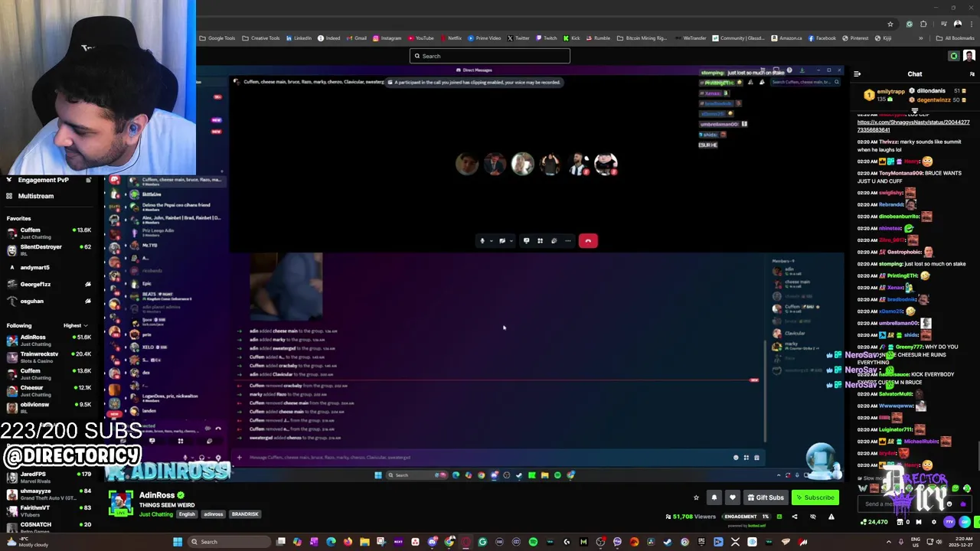The image size is (980, 551).
Task: Click the English tag
Action: [x=187, y=514]
